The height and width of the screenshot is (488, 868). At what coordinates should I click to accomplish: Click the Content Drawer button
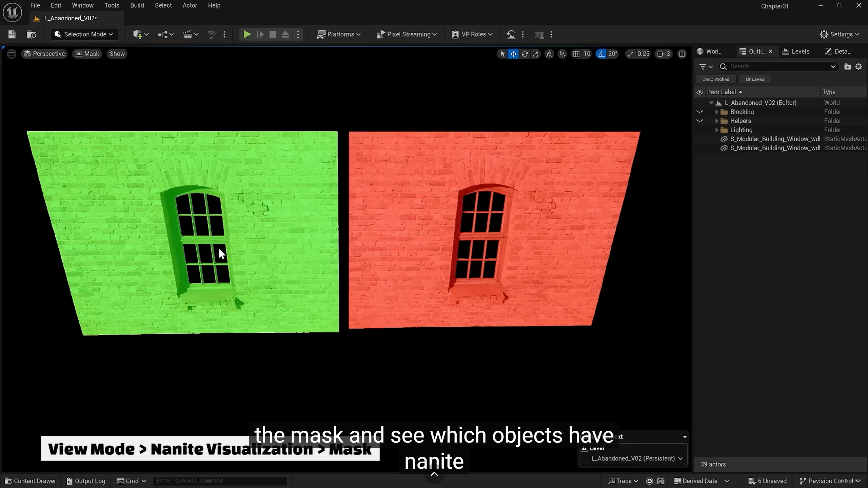pyautogui.click(x=31, y=481)
